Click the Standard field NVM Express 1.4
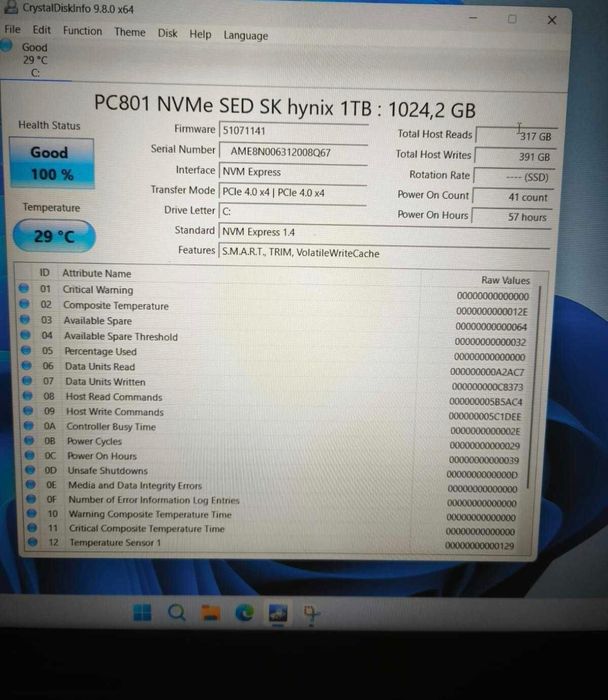This screenshot has height=700, width=608. (x=384, y=232)
